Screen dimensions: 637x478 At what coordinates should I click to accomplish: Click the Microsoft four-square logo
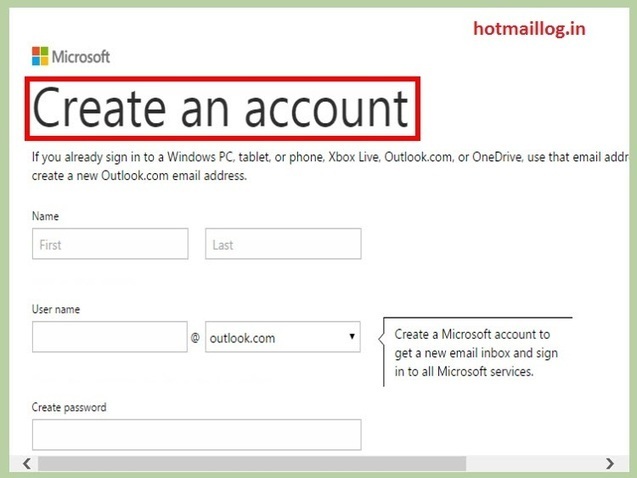click(40, 56)
